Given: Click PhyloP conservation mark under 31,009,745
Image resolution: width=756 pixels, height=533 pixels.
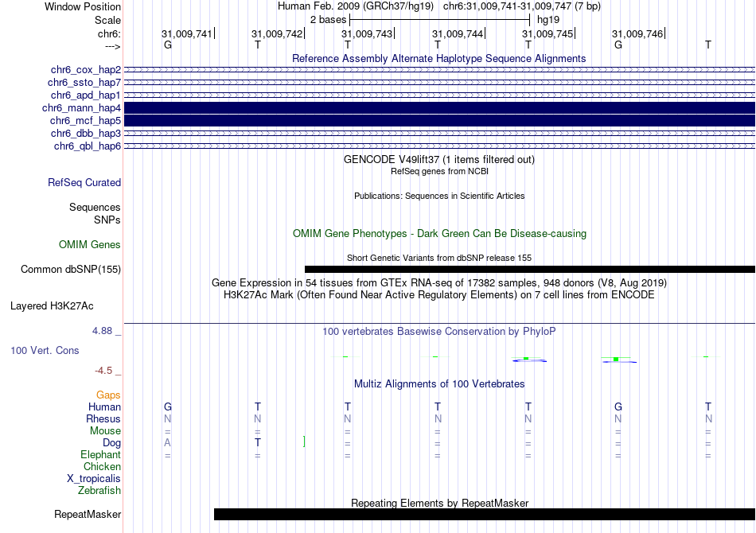Looking at the screenshot, I should (529, 360).
